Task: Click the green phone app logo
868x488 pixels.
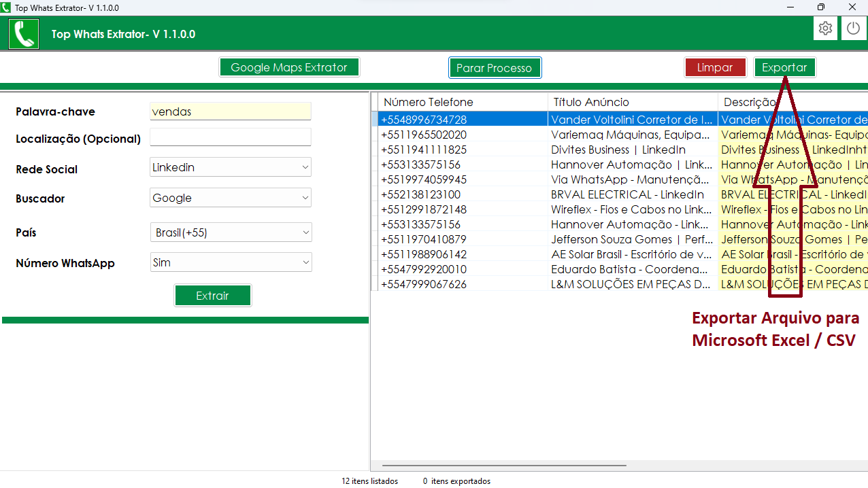Action: click(x=24, y=33)
